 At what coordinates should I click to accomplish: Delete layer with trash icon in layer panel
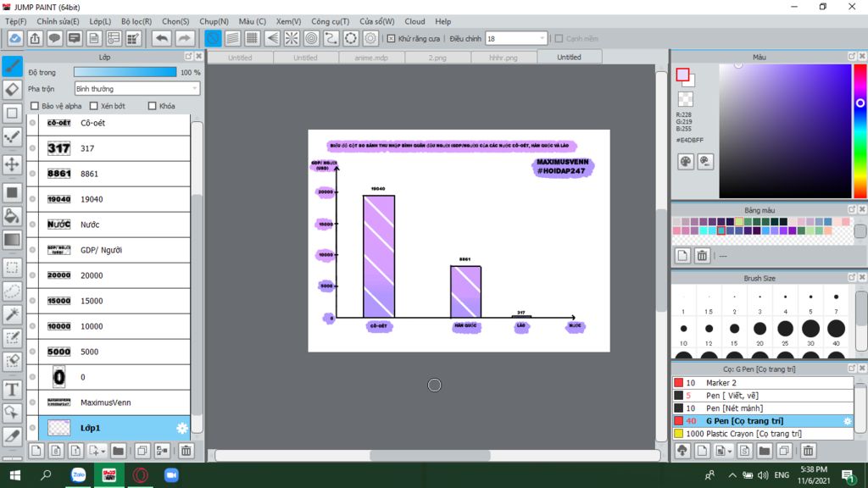[186, 451]
